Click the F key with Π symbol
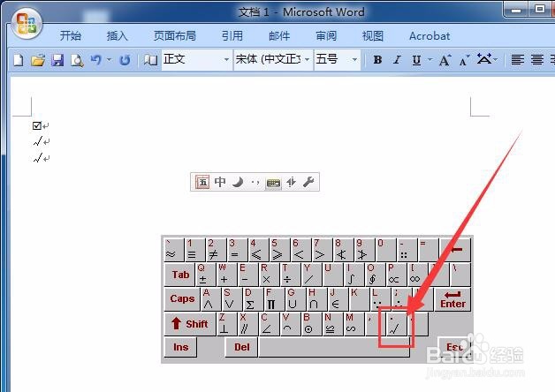Screen dimensions: 555x392 [x=274, y=299]
